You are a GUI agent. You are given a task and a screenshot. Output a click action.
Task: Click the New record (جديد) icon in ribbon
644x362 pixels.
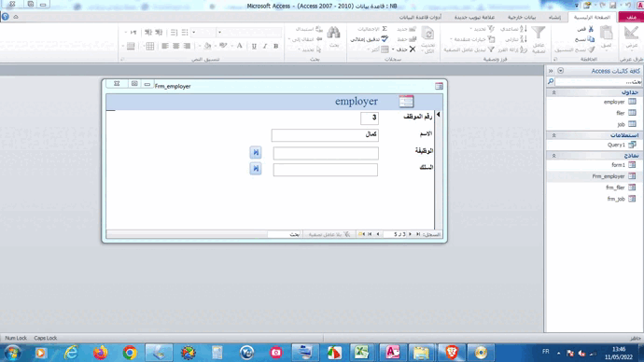coord(413,29)
